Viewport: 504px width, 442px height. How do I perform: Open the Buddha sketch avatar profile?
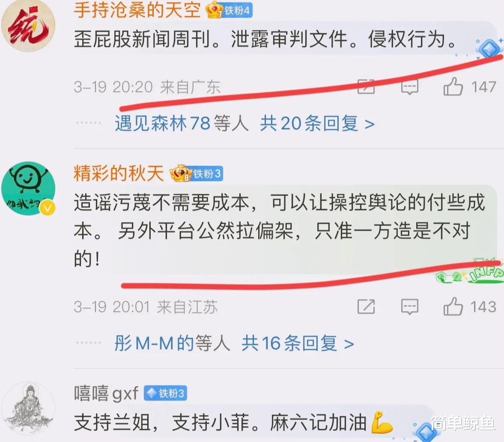[x=28, y=408]
